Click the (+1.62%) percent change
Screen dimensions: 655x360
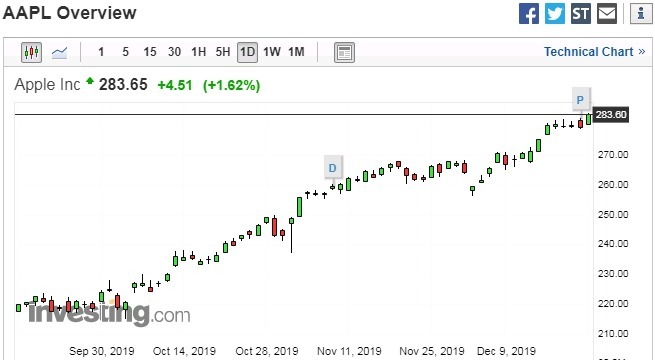(231, 85)
